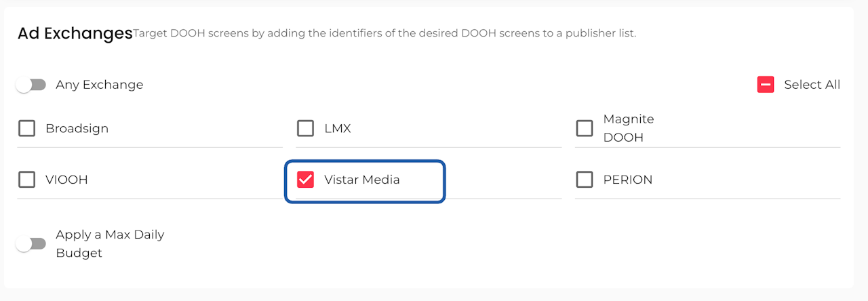Click the "Ad Exchanges" section heading

click(x=75, y=33)
